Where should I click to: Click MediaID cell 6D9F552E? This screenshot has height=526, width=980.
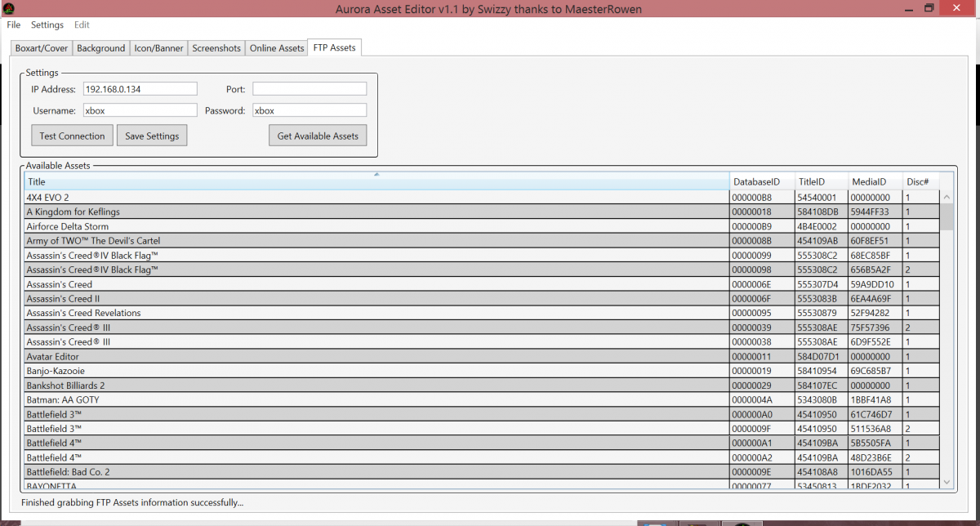point(875,342)
